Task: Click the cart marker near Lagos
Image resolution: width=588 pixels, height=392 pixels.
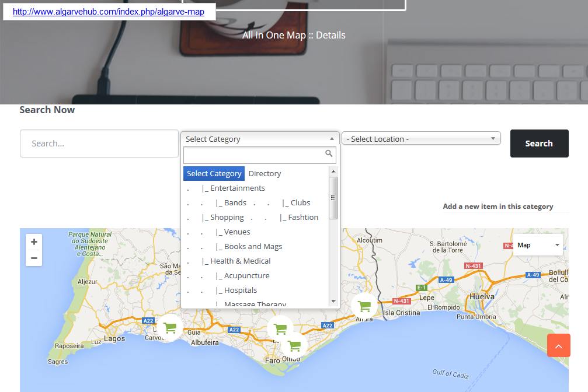Action: pyautogui.click(x=169, y=328)
